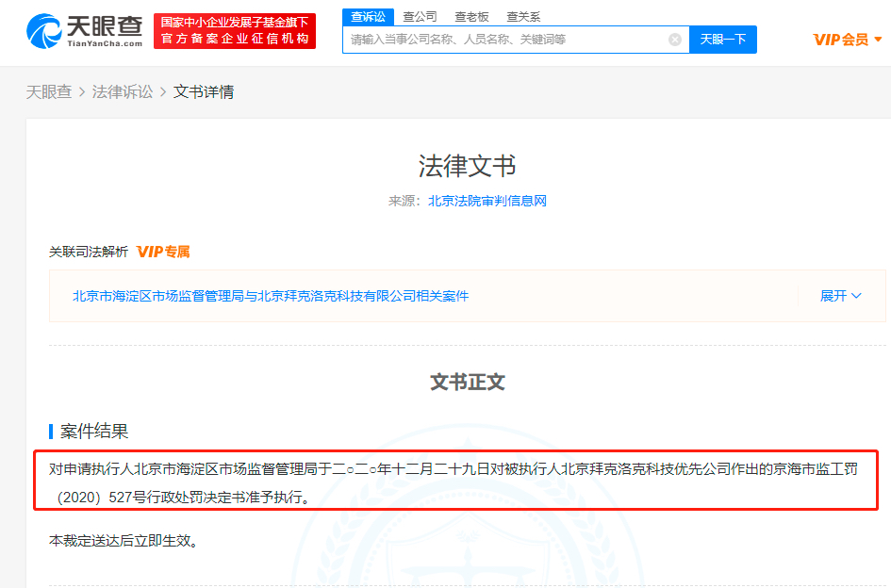The width and height of the screenshot is (891, 588).
Task: Open the 北京法院审判信息网 source link
Action: tap(487, 201)
